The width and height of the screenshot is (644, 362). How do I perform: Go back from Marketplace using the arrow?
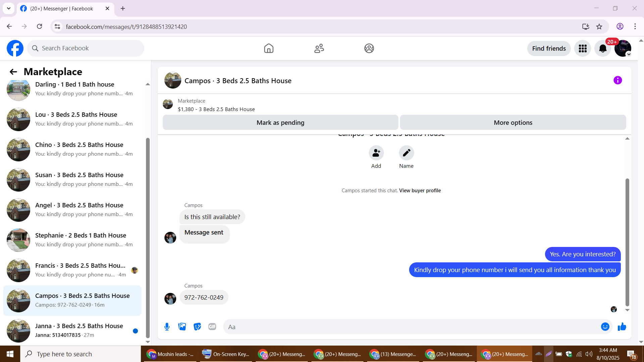coord(13,72)
